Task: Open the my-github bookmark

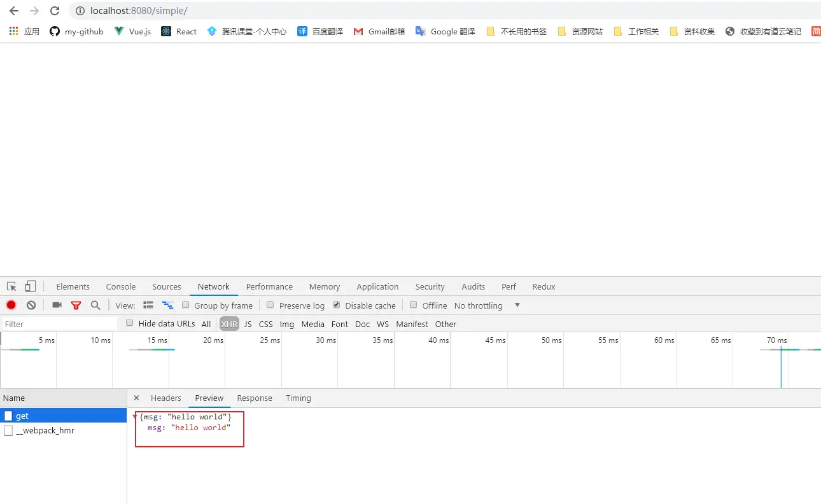Action: coord(76,31)
